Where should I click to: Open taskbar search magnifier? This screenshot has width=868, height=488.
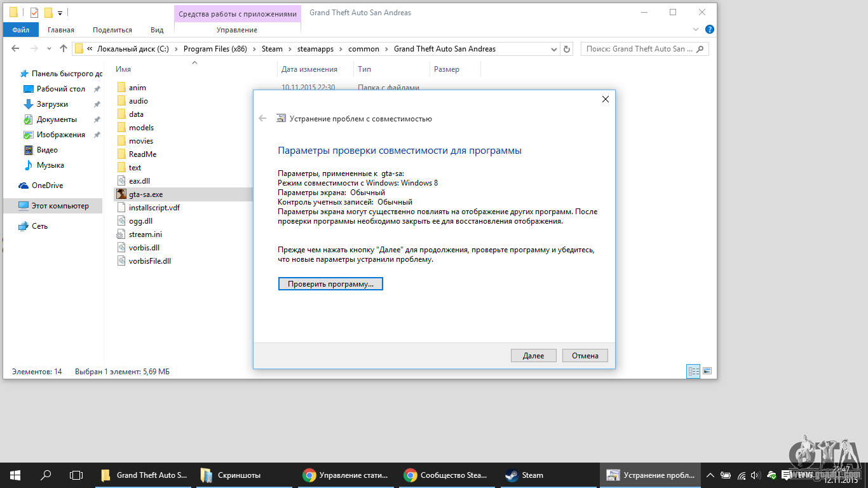(x=46, y=475)
